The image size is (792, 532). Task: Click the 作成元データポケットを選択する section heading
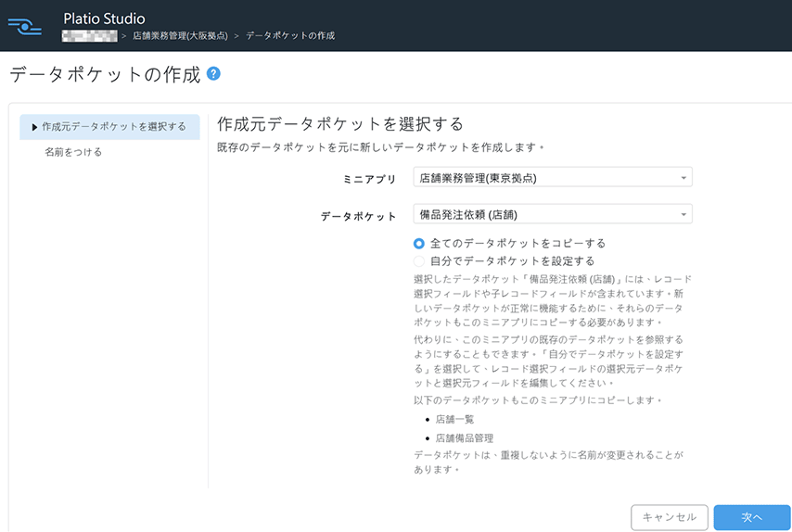[340, 123]
